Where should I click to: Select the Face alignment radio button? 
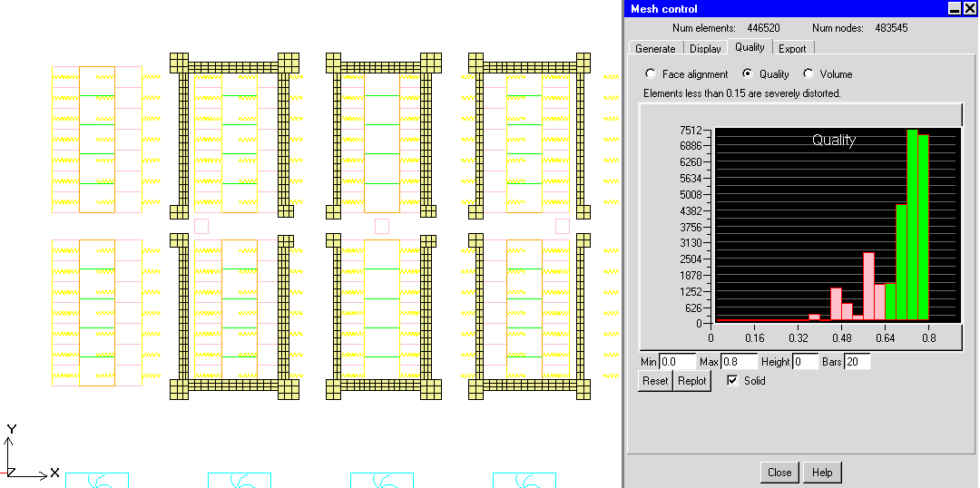click(651, 73)
